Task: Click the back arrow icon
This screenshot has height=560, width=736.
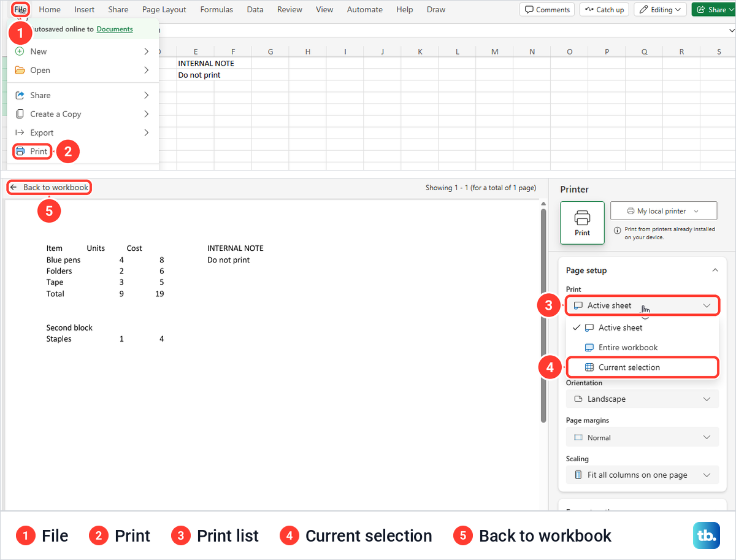Action: (x=13, y=188)
